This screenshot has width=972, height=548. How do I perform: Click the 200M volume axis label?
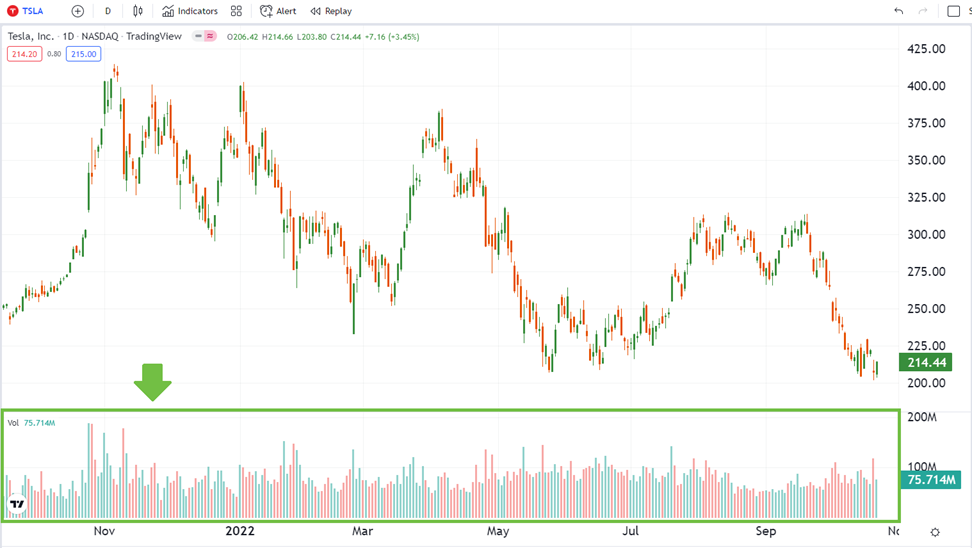tap(922, 417)
